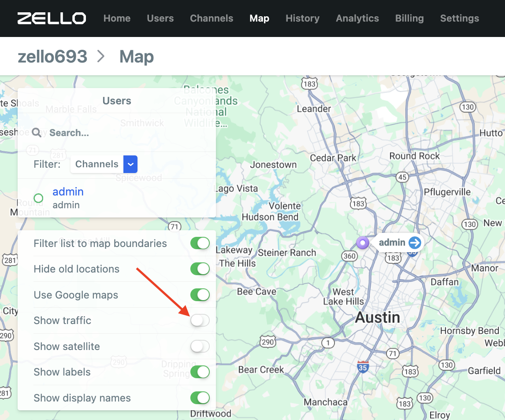Click the purple admin location marker

(x=363, y=243)
